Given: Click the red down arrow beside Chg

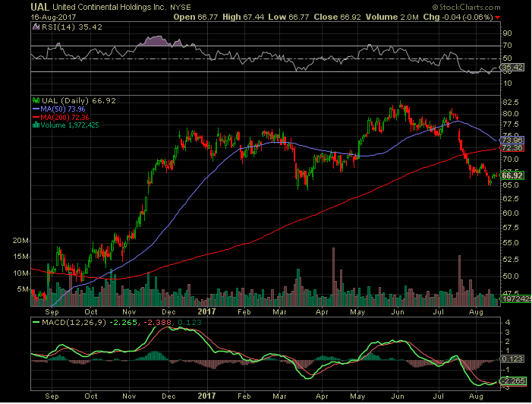Looking at the screenshot, I should pos(497,17).
